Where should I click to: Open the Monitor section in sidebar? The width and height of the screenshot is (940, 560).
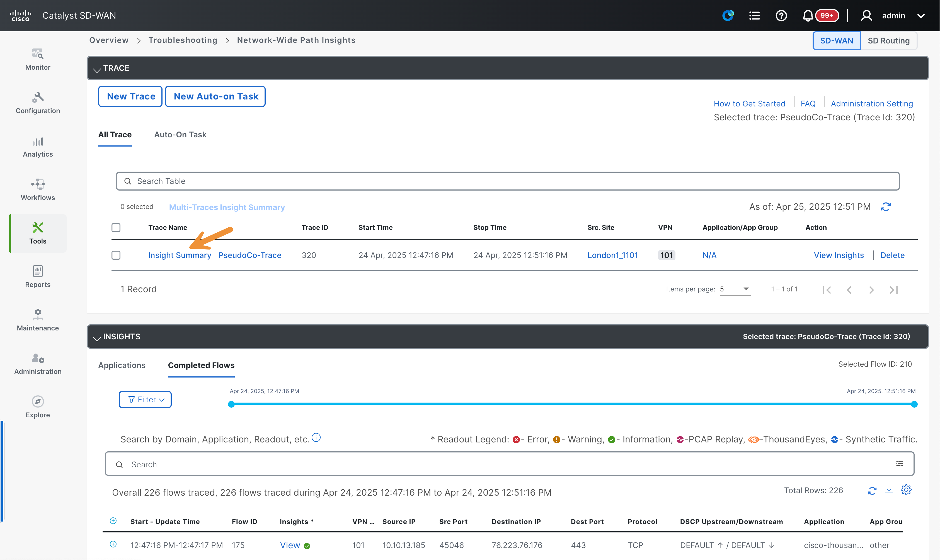pos(38,60)
